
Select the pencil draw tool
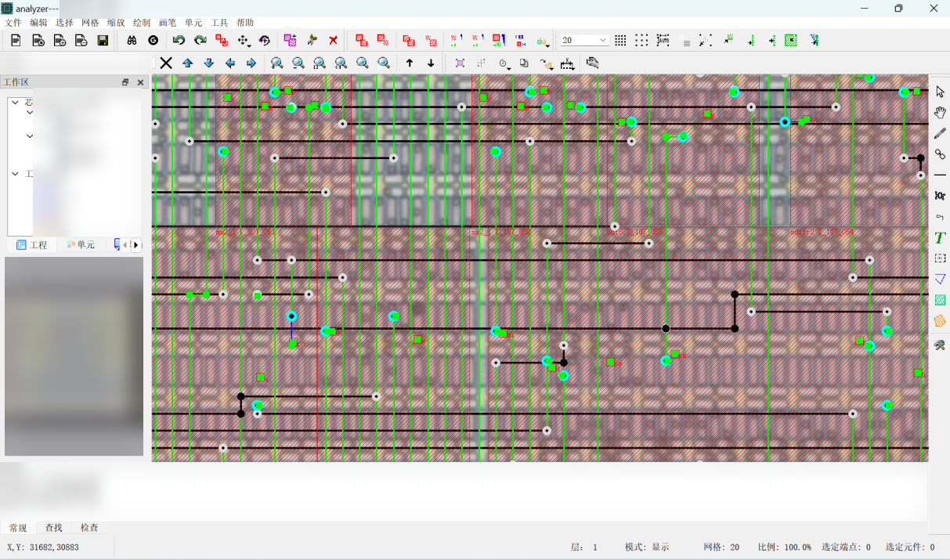940,134
